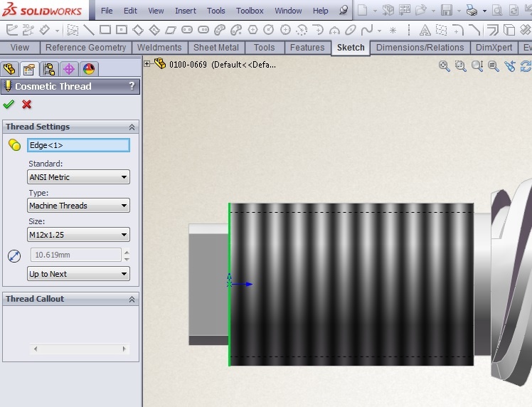Select the 3 Point Center Rectangle tool

click(154, 30)
